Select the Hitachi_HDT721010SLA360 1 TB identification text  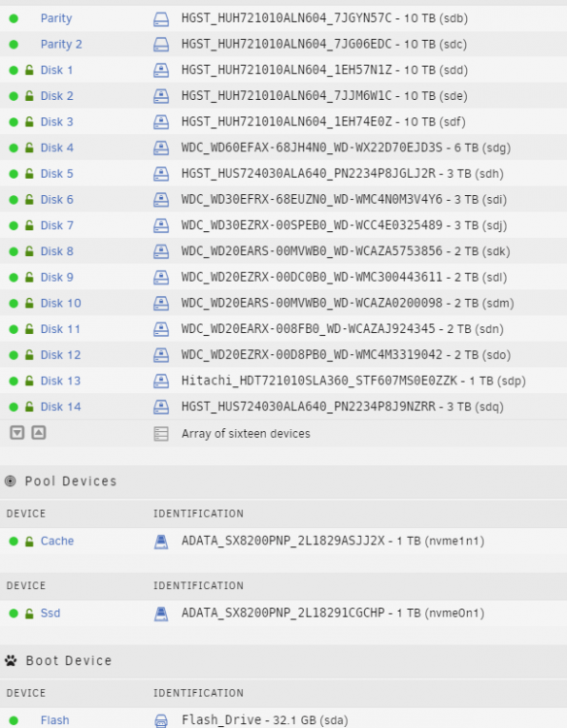tap(353, 381)
